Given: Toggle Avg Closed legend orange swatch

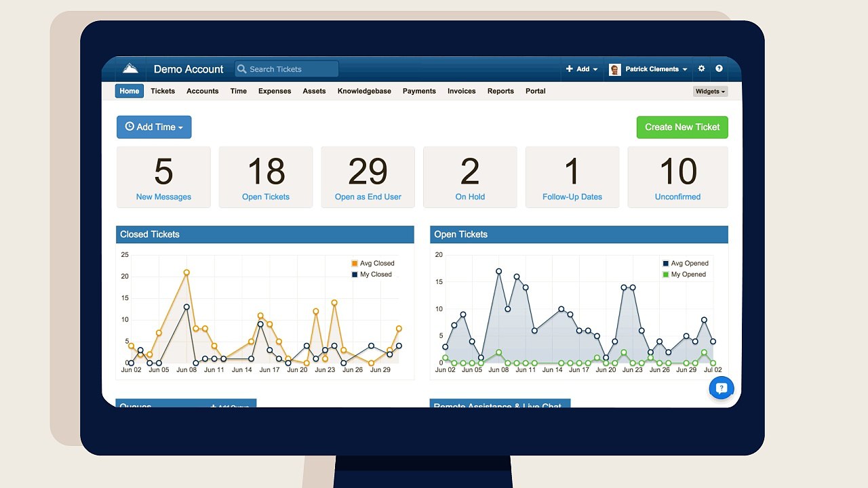Looking at the screenshot, I should [x=355, y=263].
